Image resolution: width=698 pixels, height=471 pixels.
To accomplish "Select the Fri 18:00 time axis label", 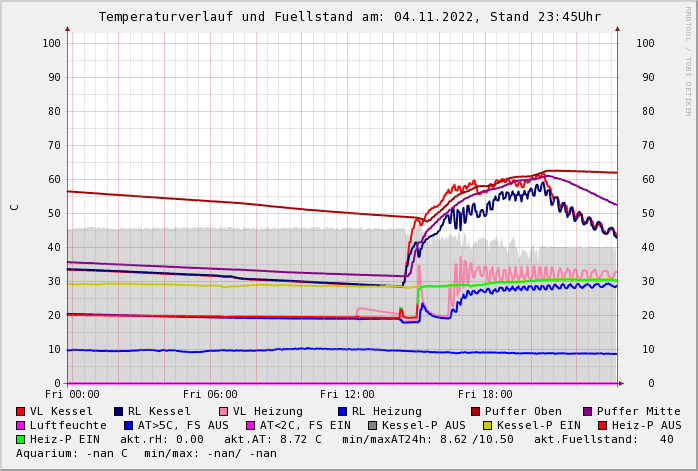I will (x=485, y=394).
